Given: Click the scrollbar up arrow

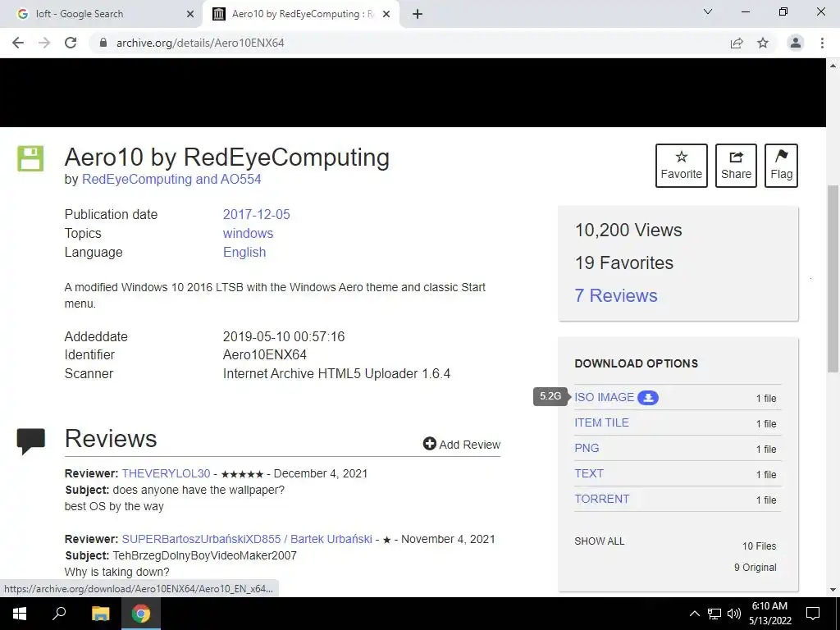Looking at the screenshot, I should click(833, 66).
